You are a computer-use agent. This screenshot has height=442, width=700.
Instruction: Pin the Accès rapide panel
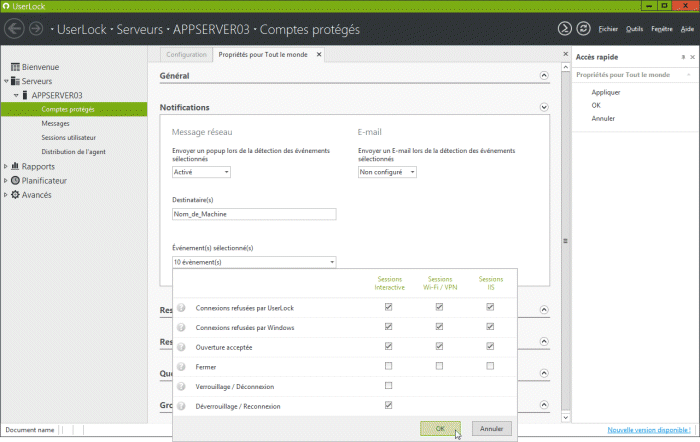(683, 57)
